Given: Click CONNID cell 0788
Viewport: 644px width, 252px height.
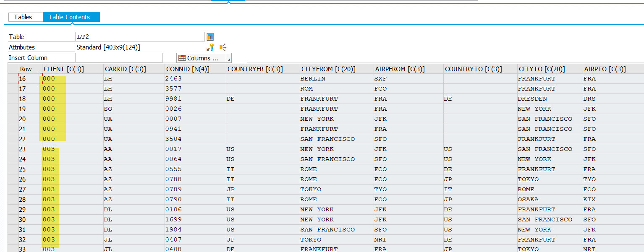Looking at the screenshot, I should click(x=195, y=179).
